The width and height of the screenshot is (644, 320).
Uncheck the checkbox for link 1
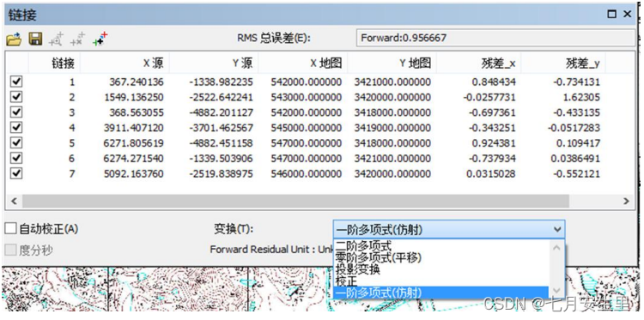[16, 82]
